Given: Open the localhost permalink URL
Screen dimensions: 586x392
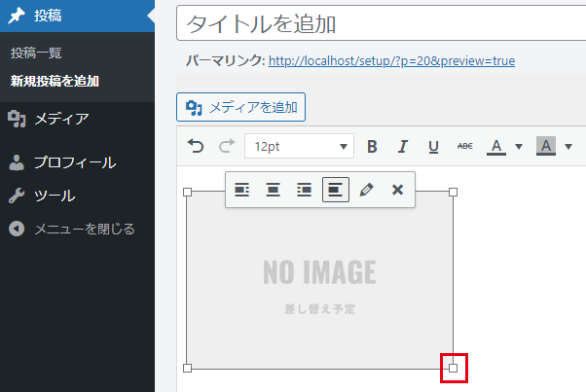Looking at the screenshot, I should [x=391, y=61].
